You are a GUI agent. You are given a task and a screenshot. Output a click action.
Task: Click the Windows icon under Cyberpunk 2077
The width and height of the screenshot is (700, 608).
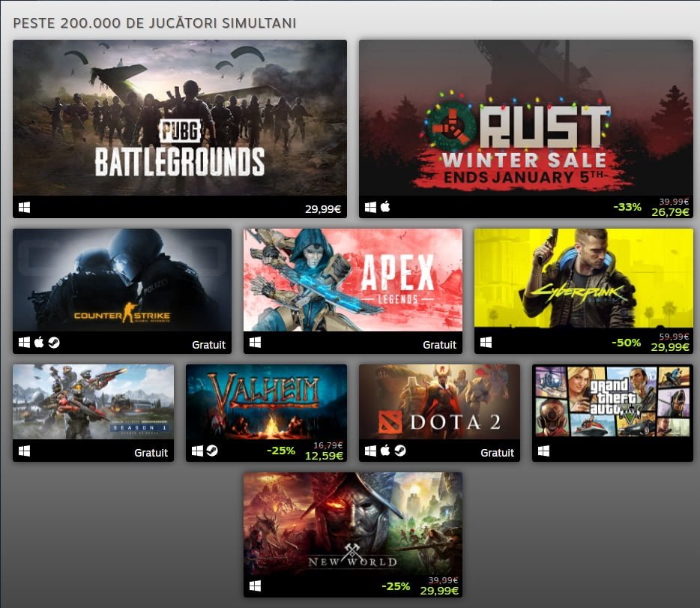(x=486, y=343)
